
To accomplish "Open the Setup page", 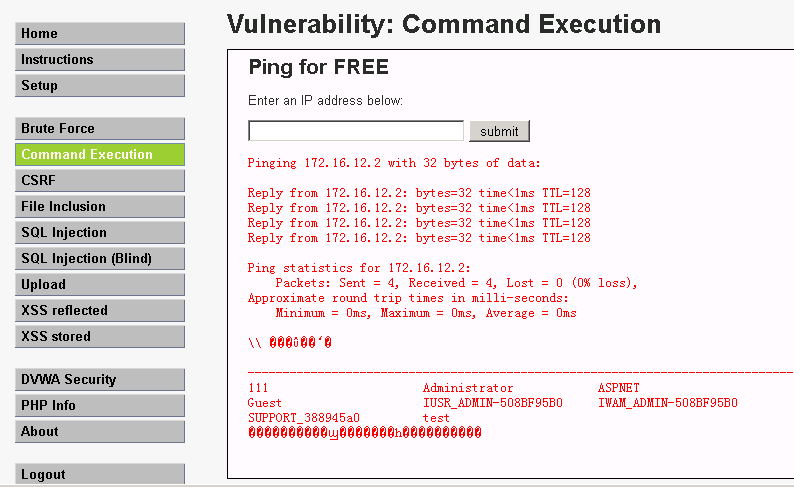I will coord(100,86).
